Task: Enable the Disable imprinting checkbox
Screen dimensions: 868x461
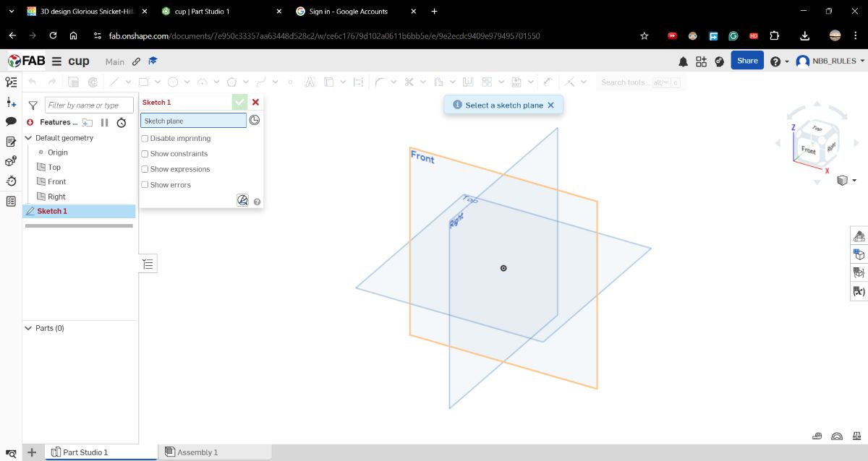Action: coord(145,138)
